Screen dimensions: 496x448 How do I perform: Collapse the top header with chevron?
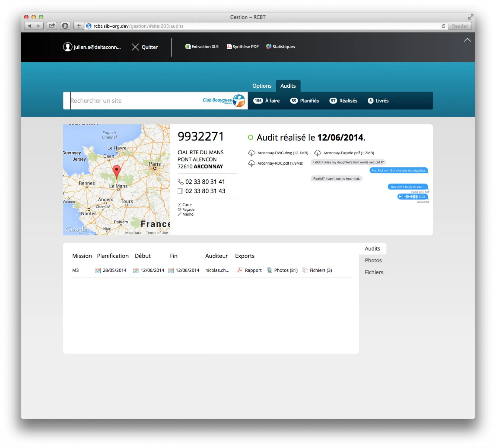467,40
